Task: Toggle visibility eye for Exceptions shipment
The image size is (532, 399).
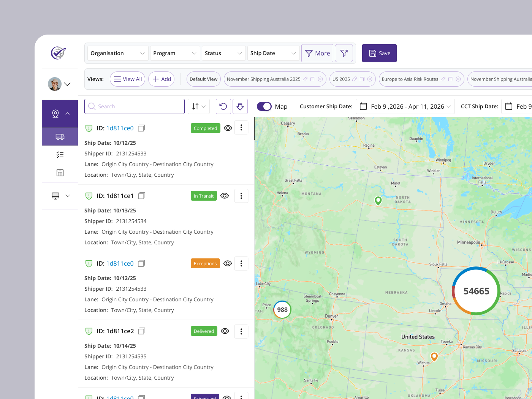Action: coord(228,263)
